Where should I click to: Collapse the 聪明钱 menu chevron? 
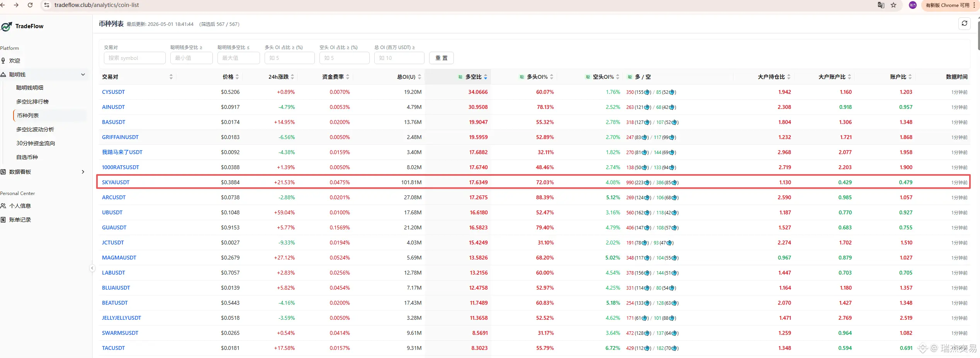83,75
